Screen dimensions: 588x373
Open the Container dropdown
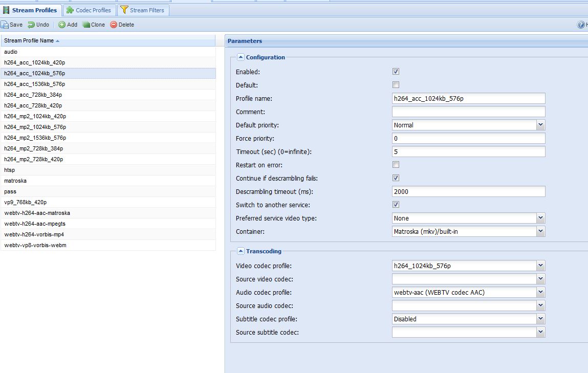pyautogui.click(x=540, y=231)
